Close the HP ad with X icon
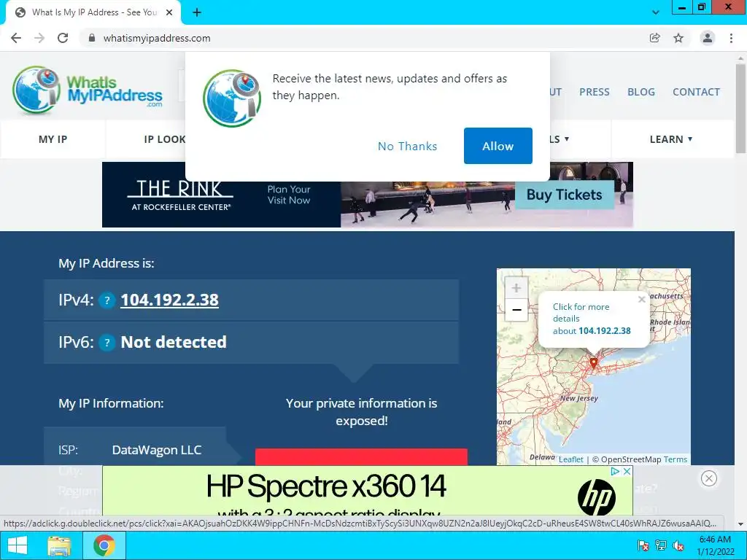The width and height of the screenshot is (747, 560). coord(627,472)
